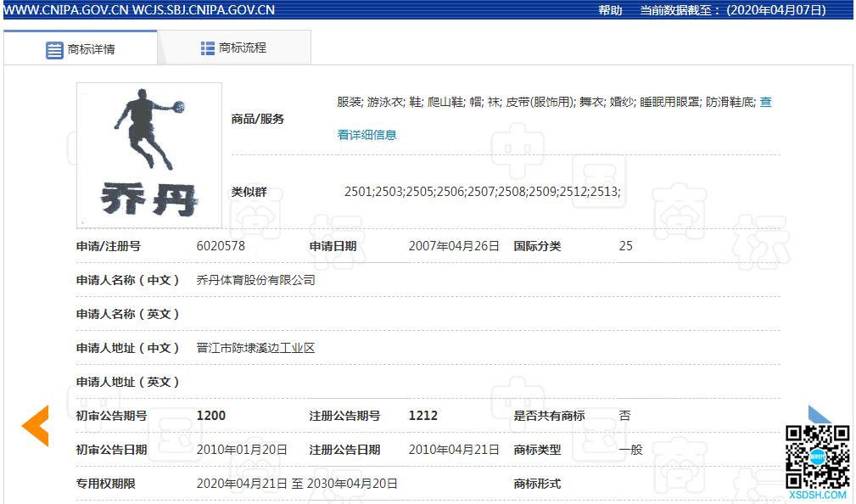Image resolution: width=856 pixels, height=504 pixels.
Task: Click the 注册公告日期 label
Action: (345, 450)
